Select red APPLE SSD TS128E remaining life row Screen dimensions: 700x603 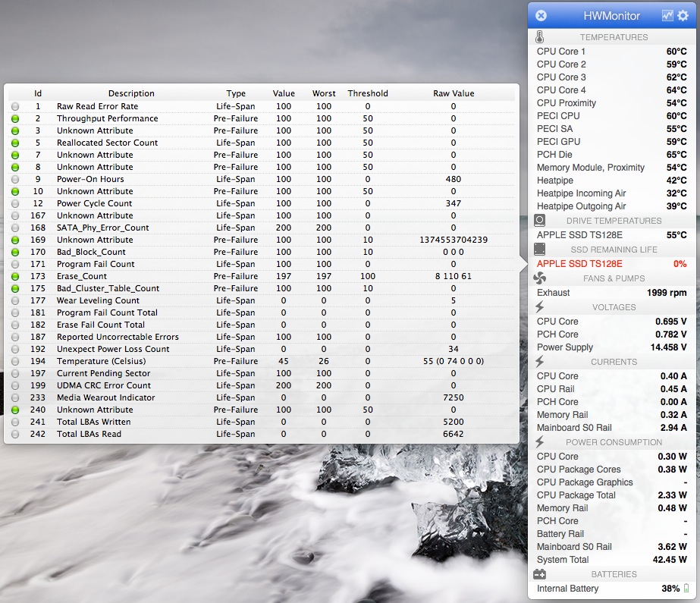611,264
